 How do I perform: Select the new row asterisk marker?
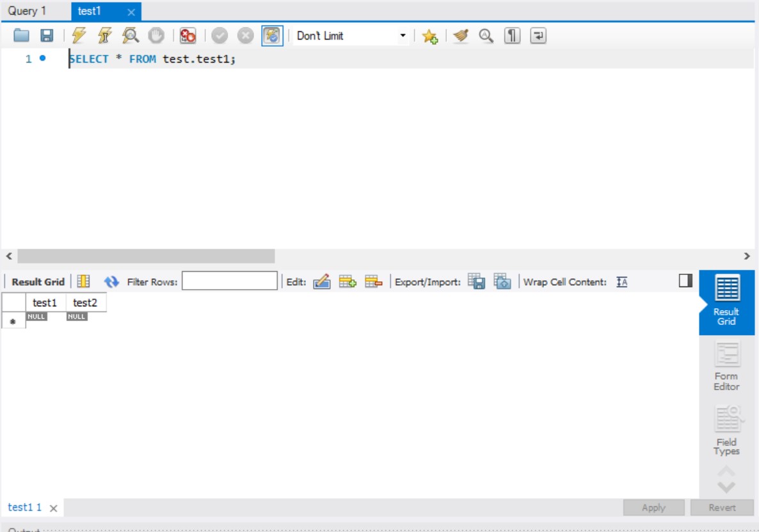pos(13,320)
